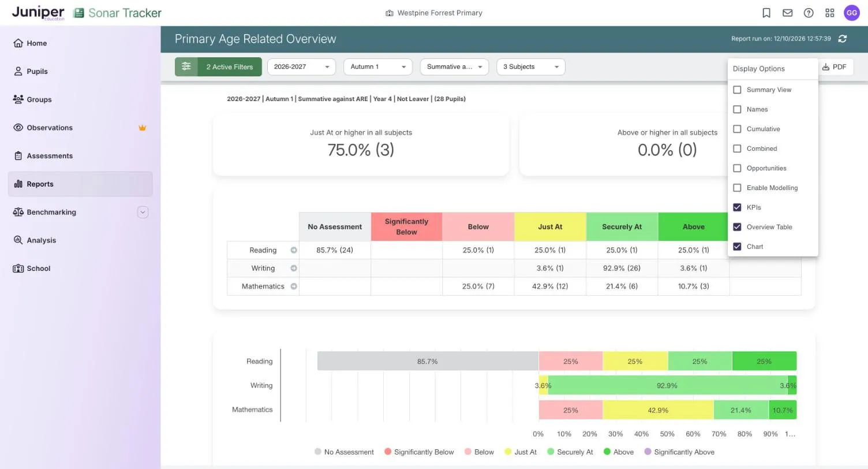Turn on Enable Modelling checkbox

pyautogui.click(x=737, y=188)
